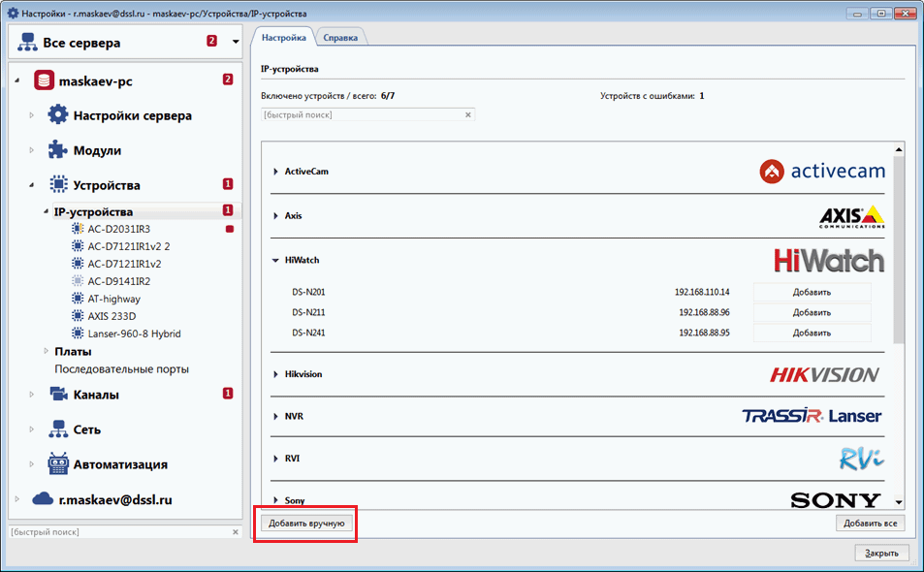
Task: Click the puzzle piece icon for Модули
Action: (x=58, y=150)
